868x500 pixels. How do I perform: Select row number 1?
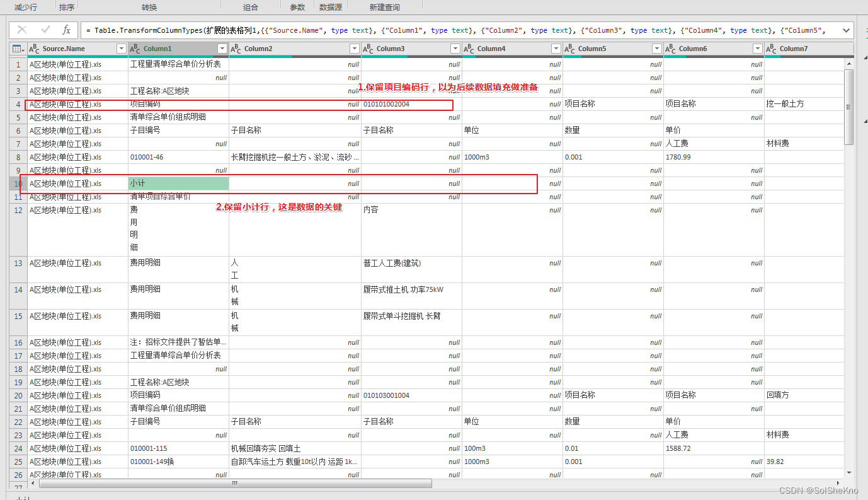point(18,64)
